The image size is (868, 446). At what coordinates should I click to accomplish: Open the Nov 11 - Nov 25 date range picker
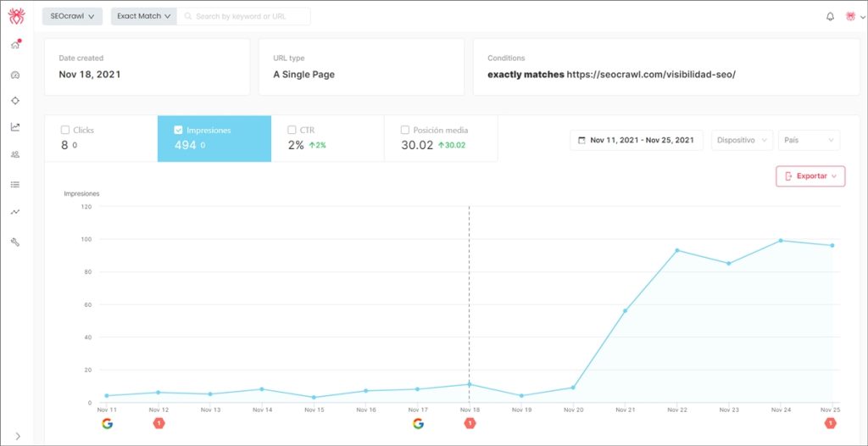[x=637, y=140]
